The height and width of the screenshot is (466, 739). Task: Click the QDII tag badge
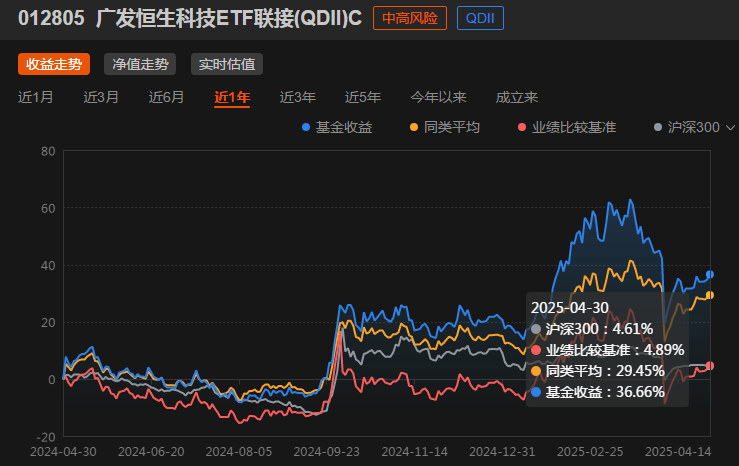(480, 18)
